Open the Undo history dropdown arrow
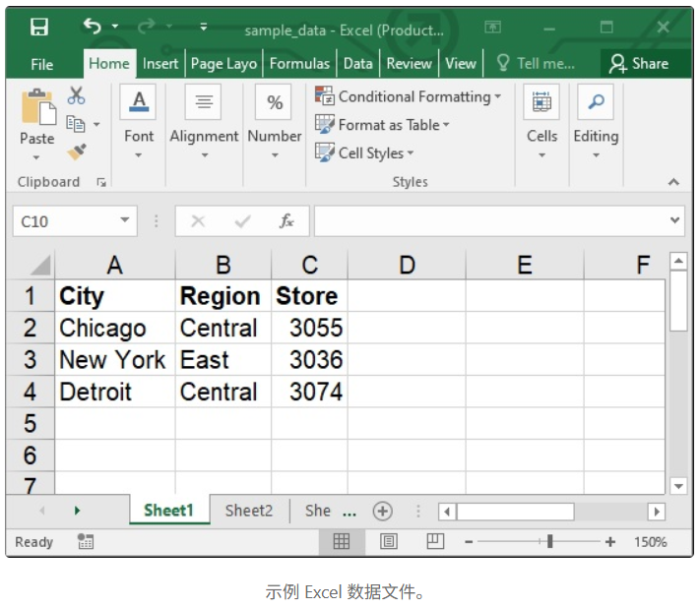The image size is (700, 609). click(x=115, y=27)
